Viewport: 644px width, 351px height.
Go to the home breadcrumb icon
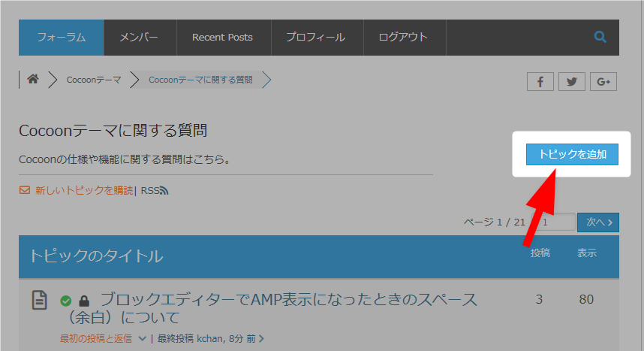[33, 79]
